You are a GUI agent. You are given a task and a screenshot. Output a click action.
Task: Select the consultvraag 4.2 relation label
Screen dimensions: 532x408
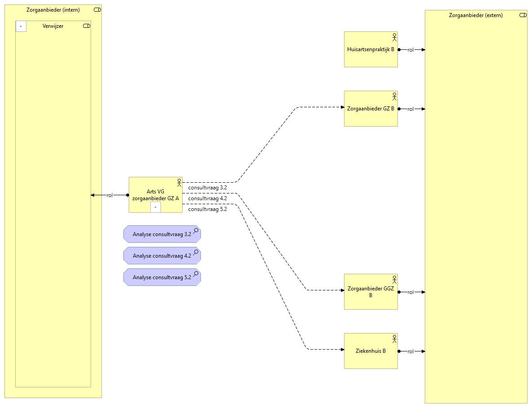point(207,198)
